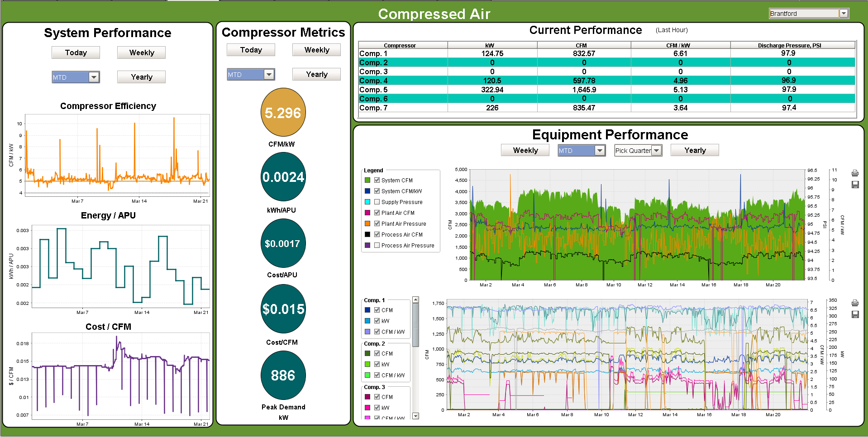
Task: Toggle Plant Air Pressure checkbox
Action: coord(377,223)
